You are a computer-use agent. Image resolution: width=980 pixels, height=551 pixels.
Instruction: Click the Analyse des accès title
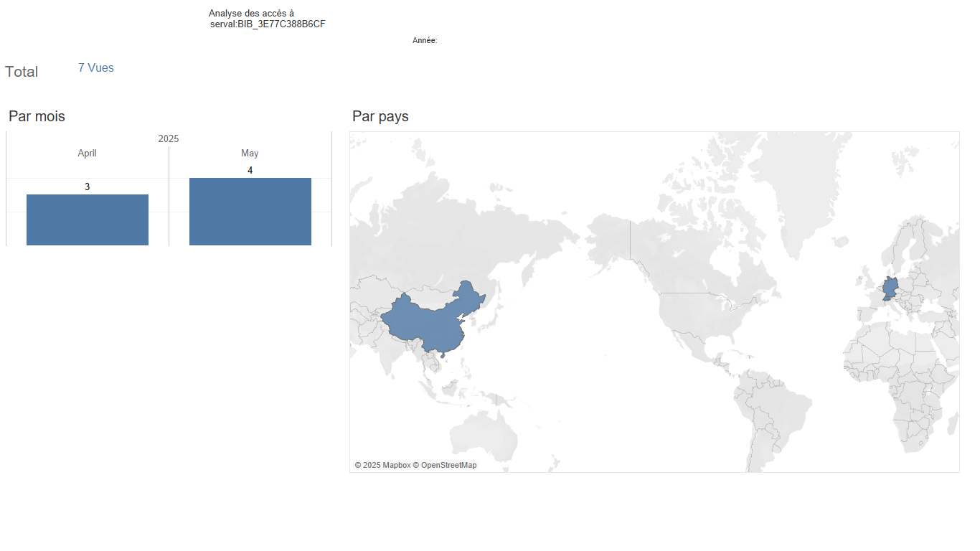[x=267, y=19]
